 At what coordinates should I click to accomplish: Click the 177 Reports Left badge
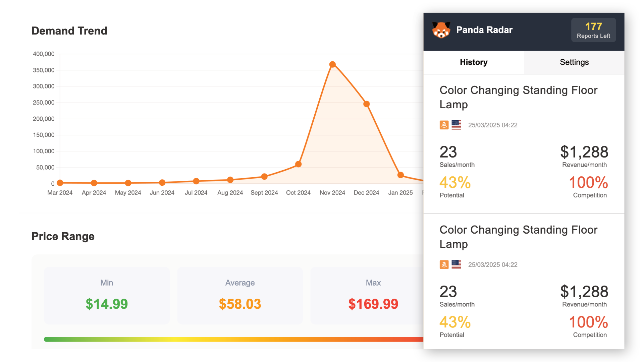pos(593,30)
